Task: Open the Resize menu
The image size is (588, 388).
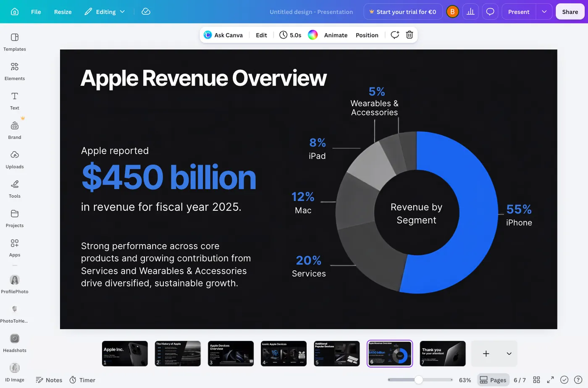Action: 63,12
